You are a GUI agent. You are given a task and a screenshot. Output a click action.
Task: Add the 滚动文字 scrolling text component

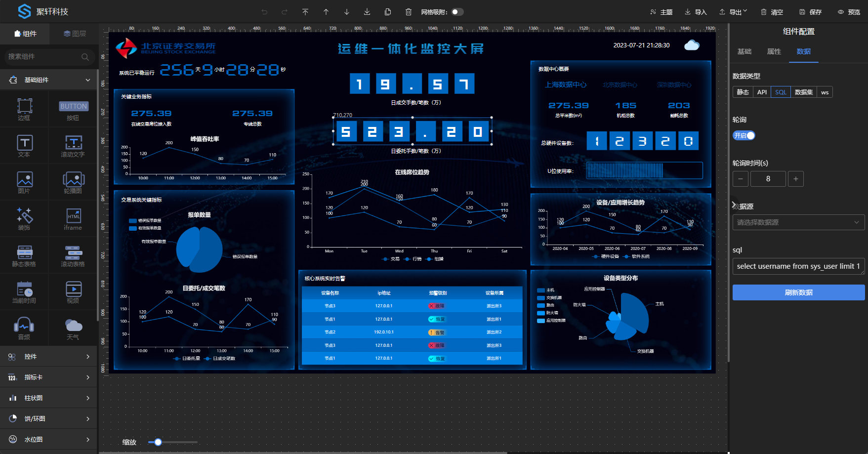73,146
